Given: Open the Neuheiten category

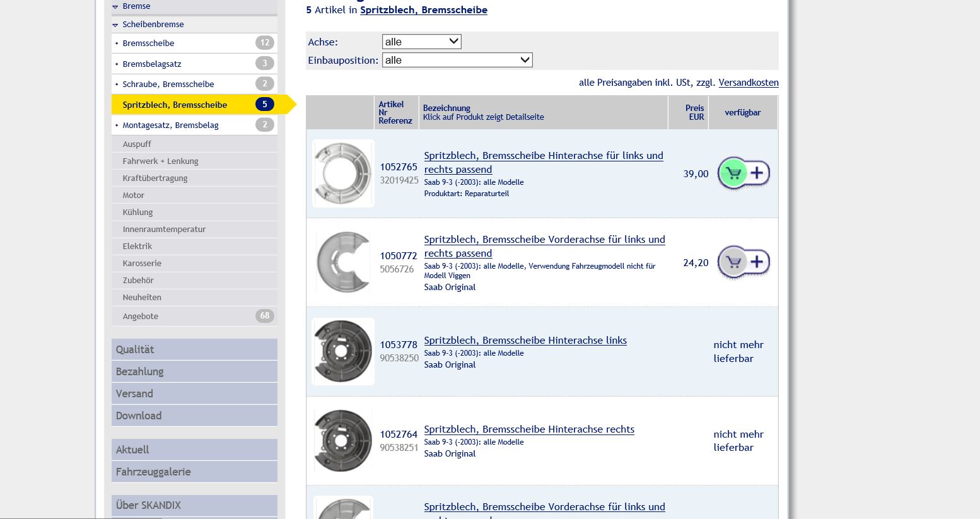Looking at the screenshot, I should 194,297.
